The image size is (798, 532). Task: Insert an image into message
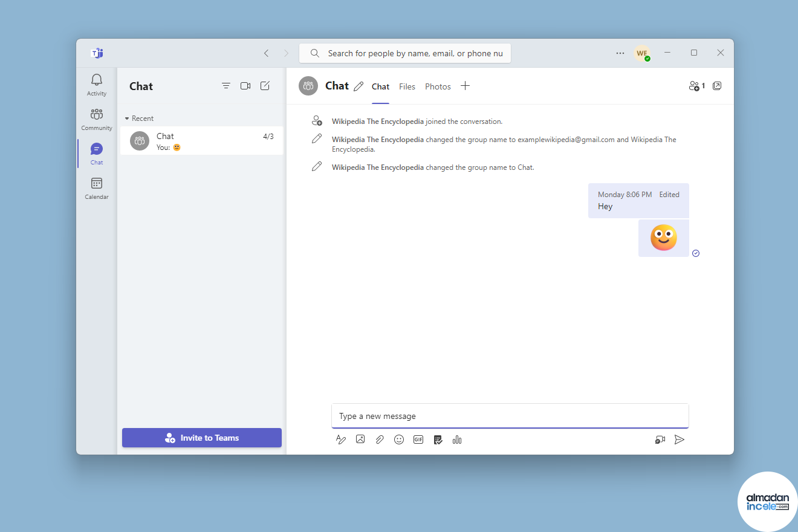click(x=360, y=440)
